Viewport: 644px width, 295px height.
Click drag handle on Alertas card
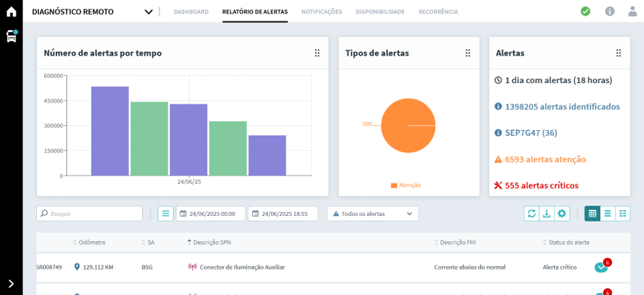pos(619,53)
